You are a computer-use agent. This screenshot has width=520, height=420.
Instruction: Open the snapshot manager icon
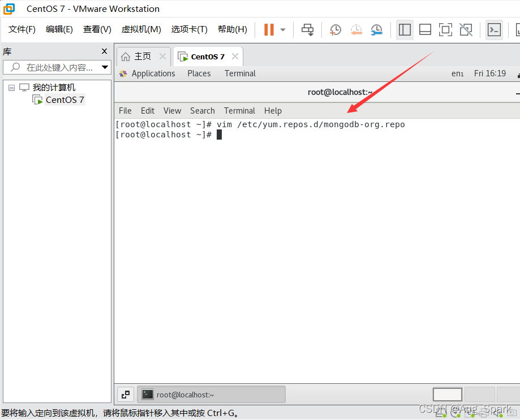click(x=376, y=29)
